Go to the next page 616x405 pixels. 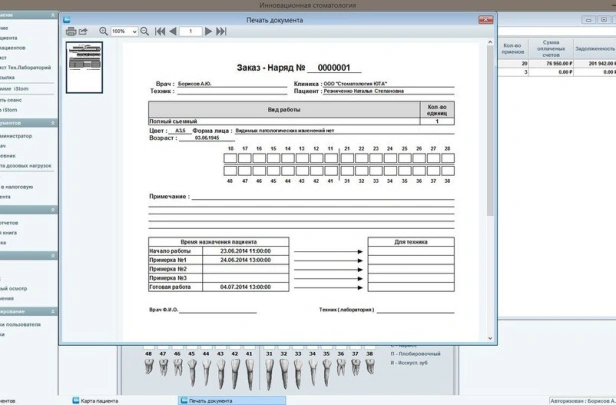209,32
